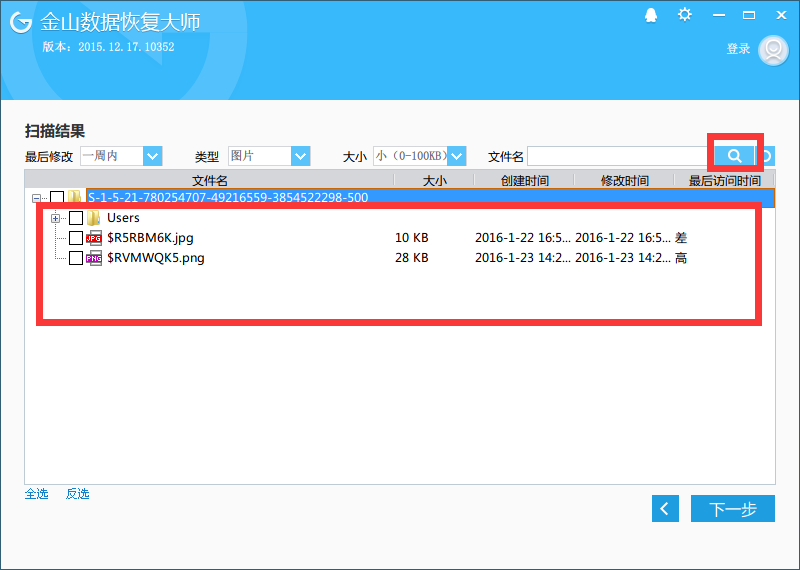Open the notification bell icon

[x=651, y=15]
